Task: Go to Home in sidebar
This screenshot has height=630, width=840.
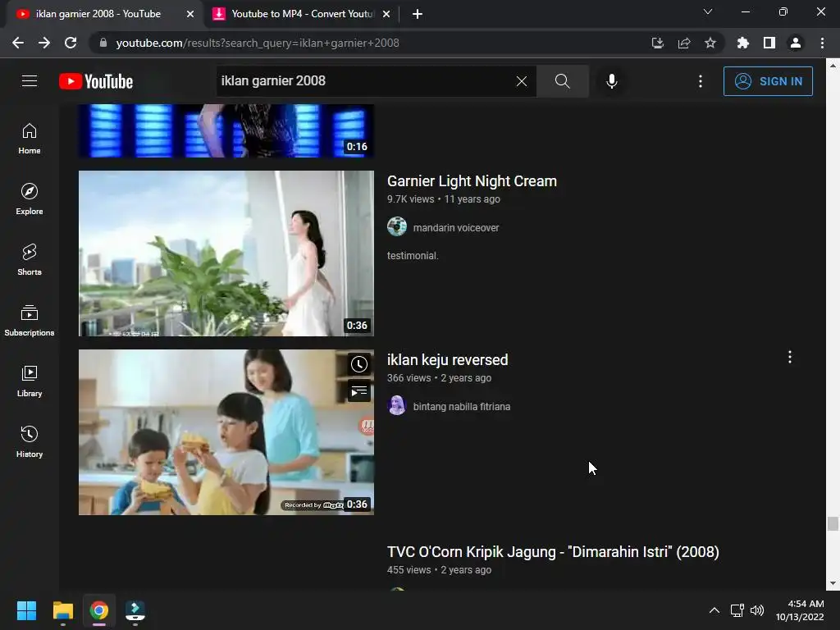Action: tap(30, 139)
